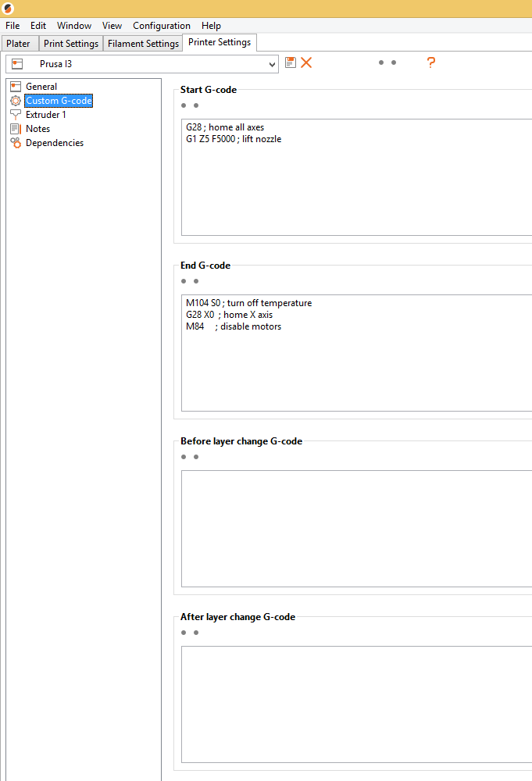The height and width of the screenshot is (781, 532).
Task: Click the 'M84 ; disable motors' line
Action: click(234, 326)
